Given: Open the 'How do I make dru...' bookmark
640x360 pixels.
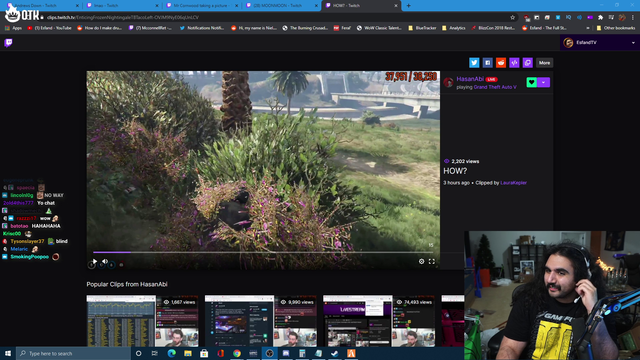Looking at the screenshot, I should (x=100, y=28).
